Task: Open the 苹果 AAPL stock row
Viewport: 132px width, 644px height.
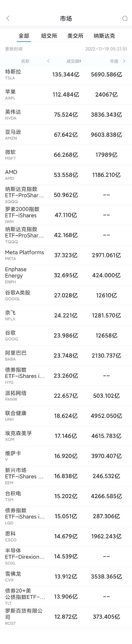Action: point(66,94)
